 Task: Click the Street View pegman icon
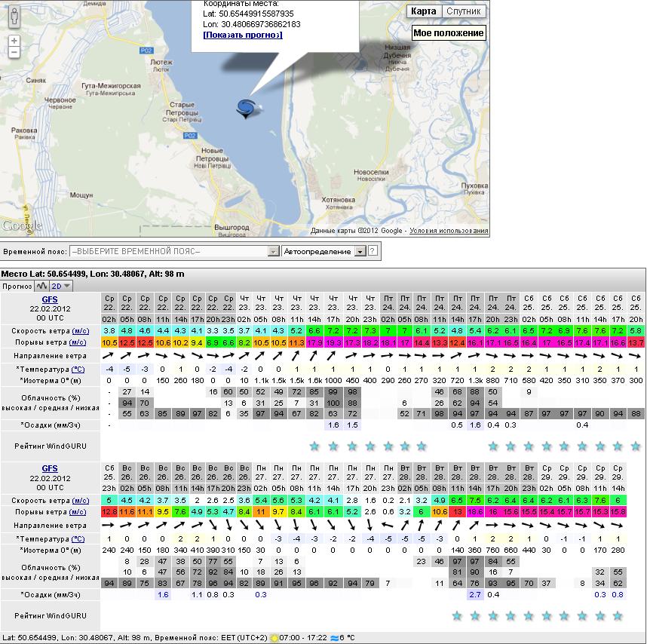14,20
